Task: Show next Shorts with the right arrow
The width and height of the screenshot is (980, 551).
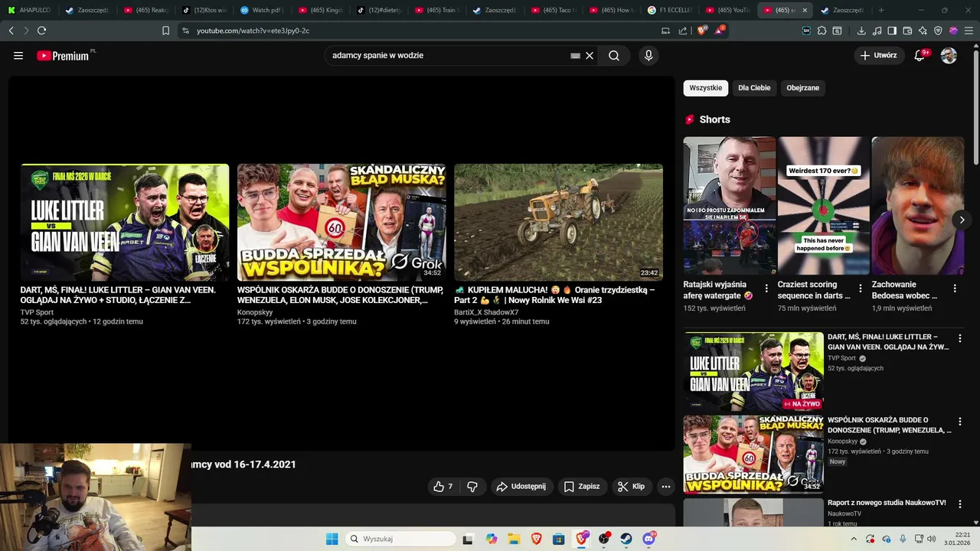Action: (x=962, y=220)
